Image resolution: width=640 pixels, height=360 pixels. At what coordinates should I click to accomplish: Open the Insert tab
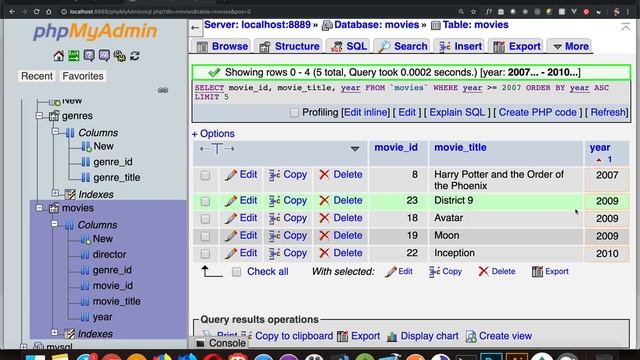click(460, 47)
